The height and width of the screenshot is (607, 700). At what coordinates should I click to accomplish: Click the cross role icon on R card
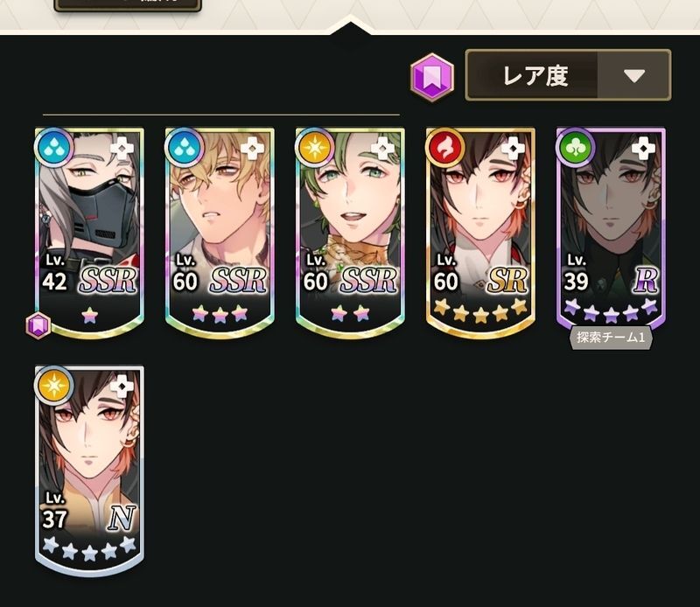(x=643, y=148)
